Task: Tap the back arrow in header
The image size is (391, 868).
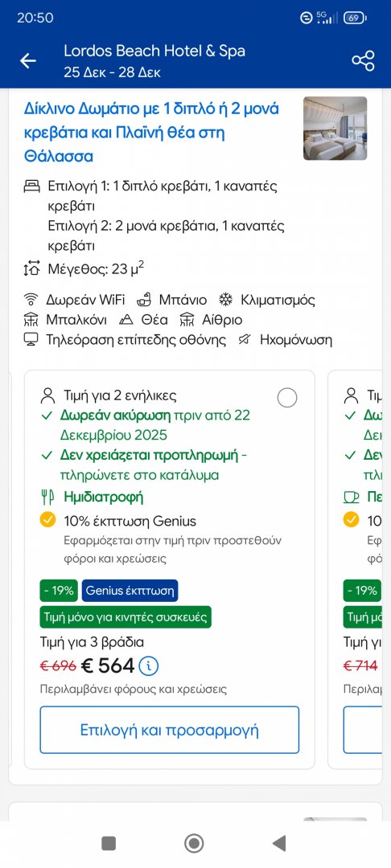Action: point(27,61)
